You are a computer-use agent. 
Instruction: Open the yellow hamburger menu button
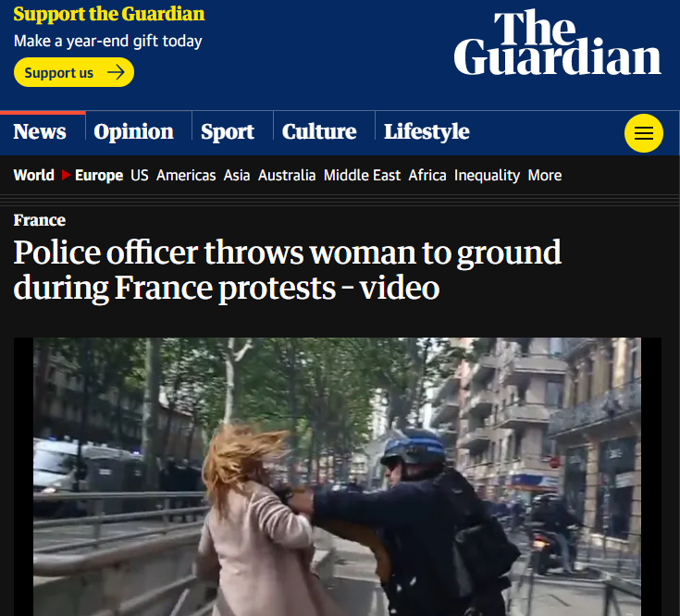click(644, 133)
